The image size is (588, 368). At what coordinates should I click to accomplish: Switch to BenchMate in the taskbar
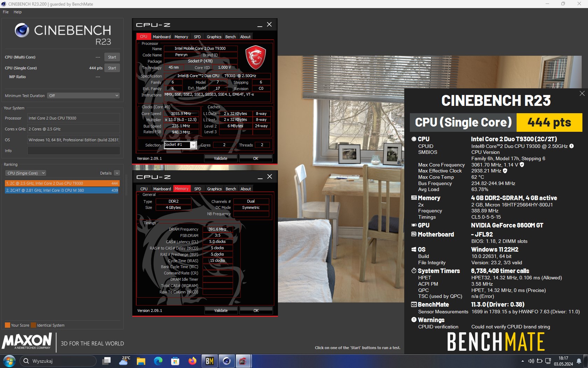click(209, 361)
